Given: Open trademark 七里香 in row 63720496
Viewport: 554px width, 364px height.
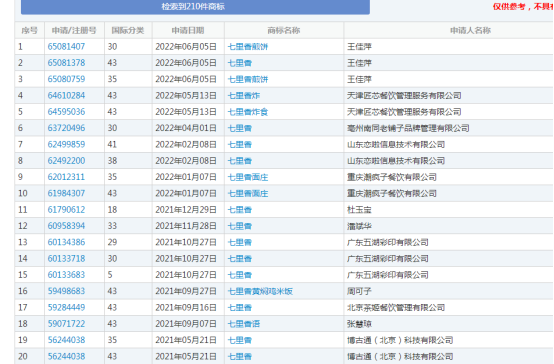Looking at the screenshot, I should pos(240,128).
